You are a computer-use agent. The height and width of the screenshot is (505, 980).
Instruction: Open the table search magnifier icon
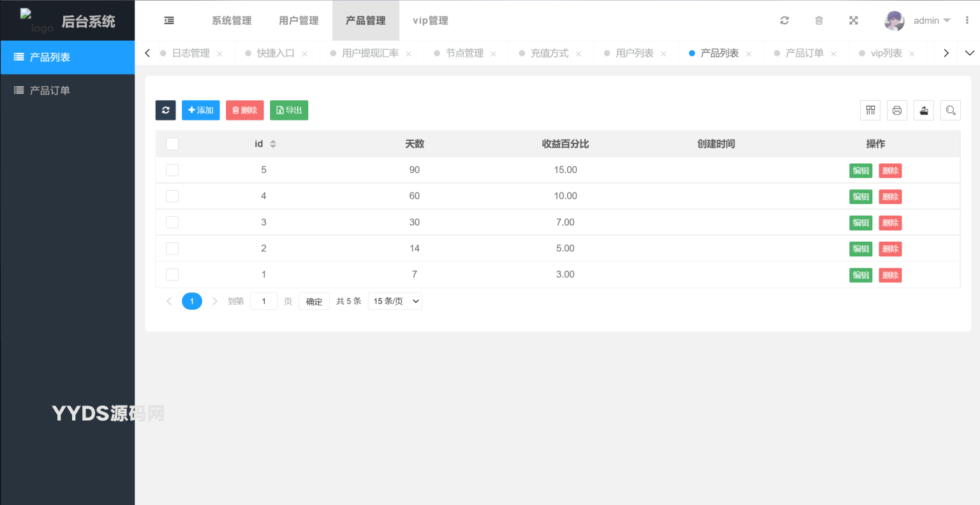coord(950,110)
